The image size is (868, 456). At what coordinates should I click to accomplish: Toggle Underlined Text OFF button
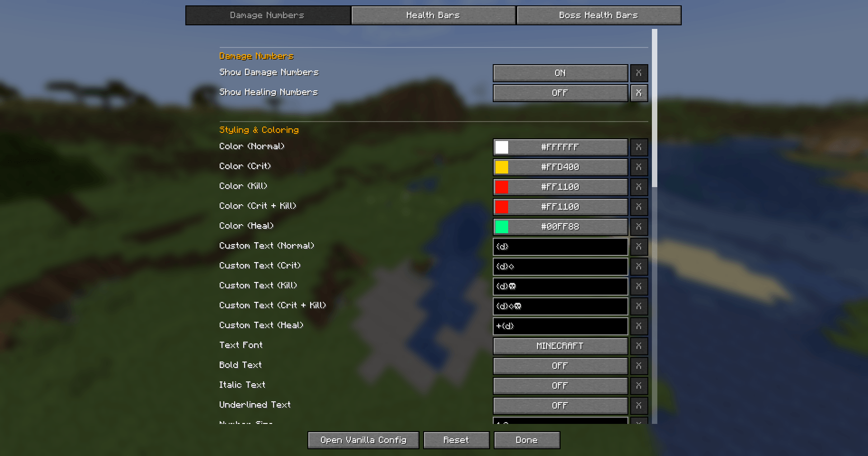[560, 405]
